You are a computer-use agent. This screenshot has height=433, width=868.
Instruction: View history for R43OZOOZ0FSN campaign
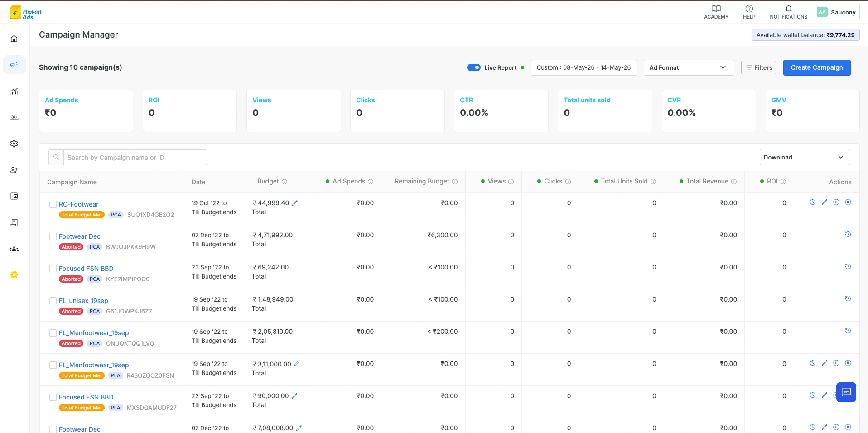[812, 363]
